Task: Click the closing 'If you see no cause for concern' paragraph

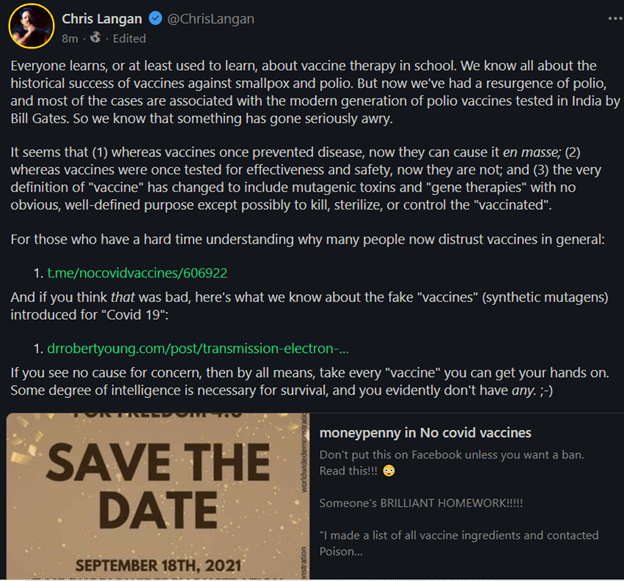Action: [x=300, y=381]
